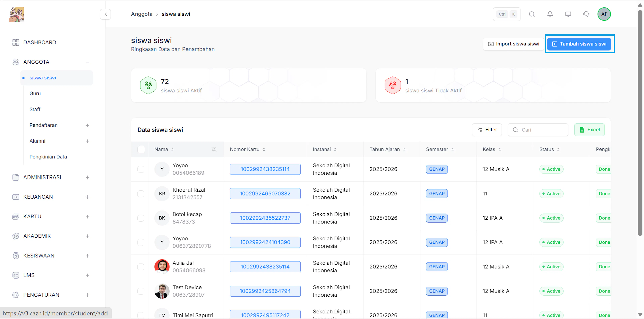The height and width of the screenshot is (319, 644).
Task: Click the red inactive students hexagon icon
Action: click(x=392, y=85)
